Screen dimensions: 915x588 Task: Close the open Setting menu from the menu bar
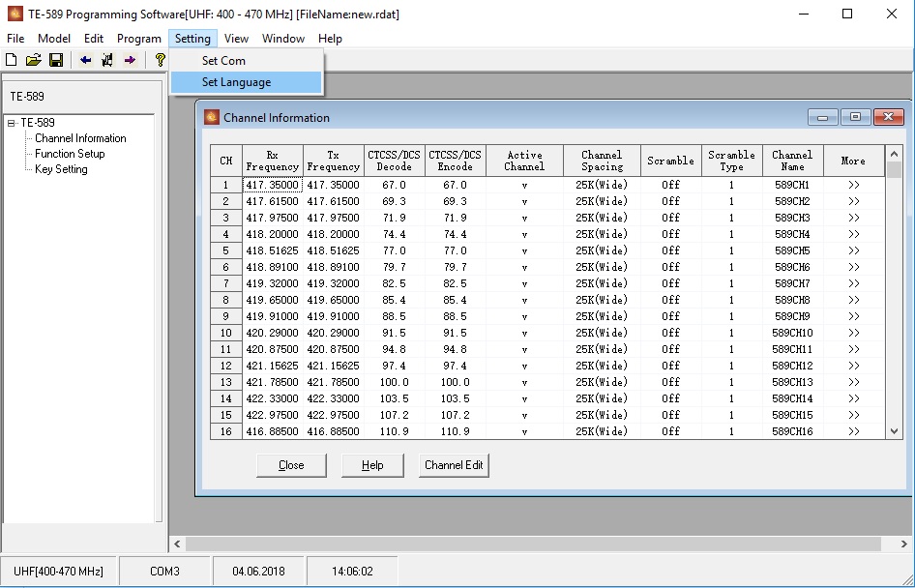click(192, 39)
